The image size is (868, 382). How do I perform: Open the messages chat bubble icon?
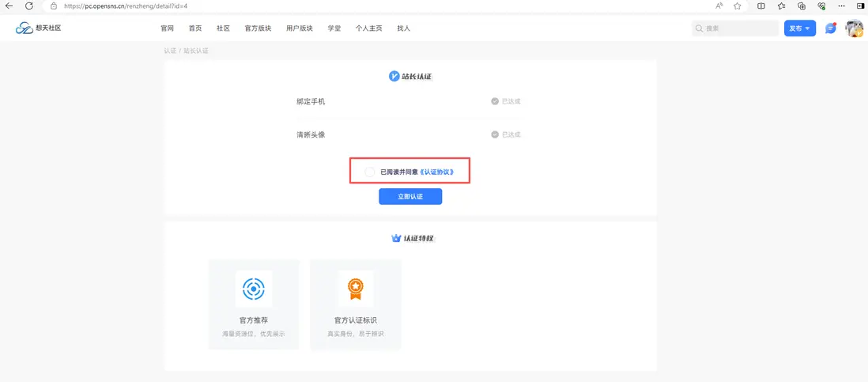click(830, 28)
